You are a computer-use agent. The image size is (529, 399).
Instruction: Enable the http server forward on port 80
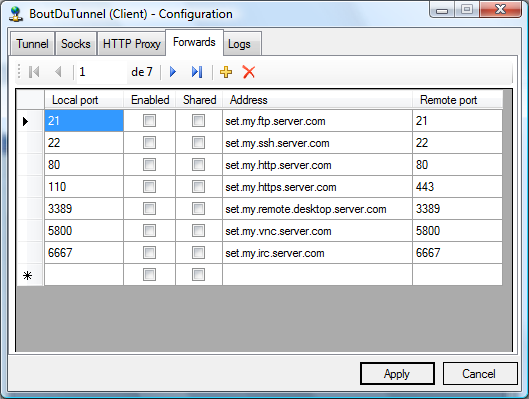(x=149, y=165)
